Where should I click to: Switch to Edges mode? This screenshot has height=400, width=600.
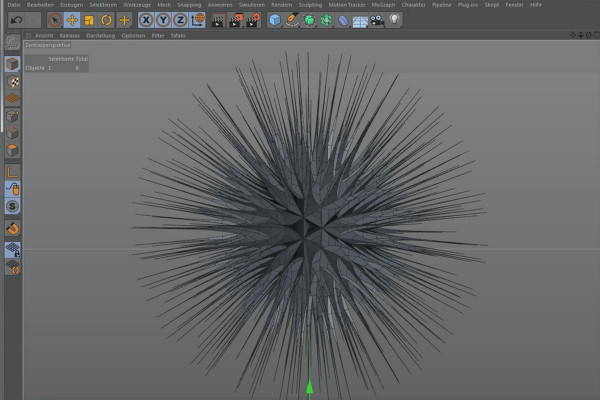tap(12, 133)
